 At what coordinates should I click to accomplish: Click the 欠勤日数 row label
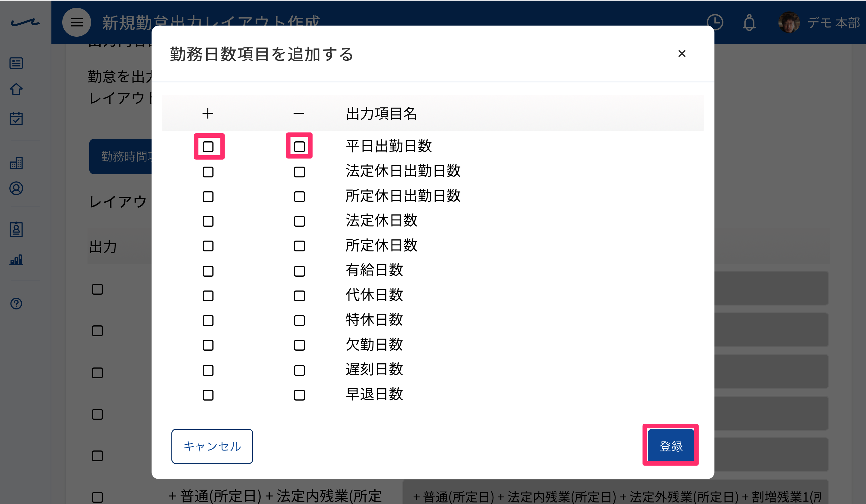(x=374, y=345)
